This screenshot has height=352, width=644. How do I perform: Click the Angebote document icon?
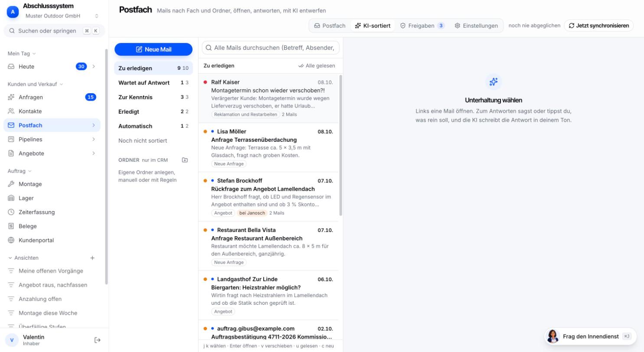pos(11,153)
